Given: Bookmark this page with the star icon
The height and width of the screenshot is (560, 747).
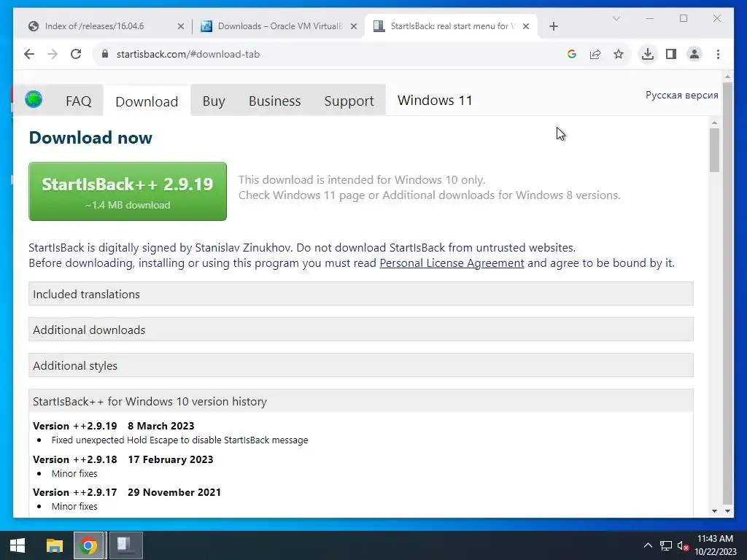Looking at the screenshot, I should point(619,54).
